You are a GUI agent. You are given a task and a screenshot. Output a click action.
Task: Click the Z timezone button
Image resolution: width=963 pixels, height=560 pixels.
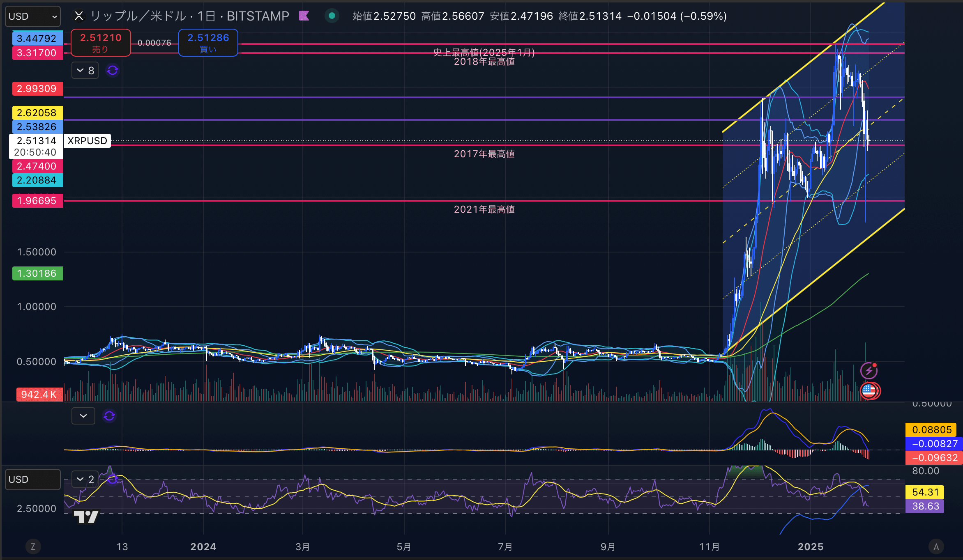point(33,546)
